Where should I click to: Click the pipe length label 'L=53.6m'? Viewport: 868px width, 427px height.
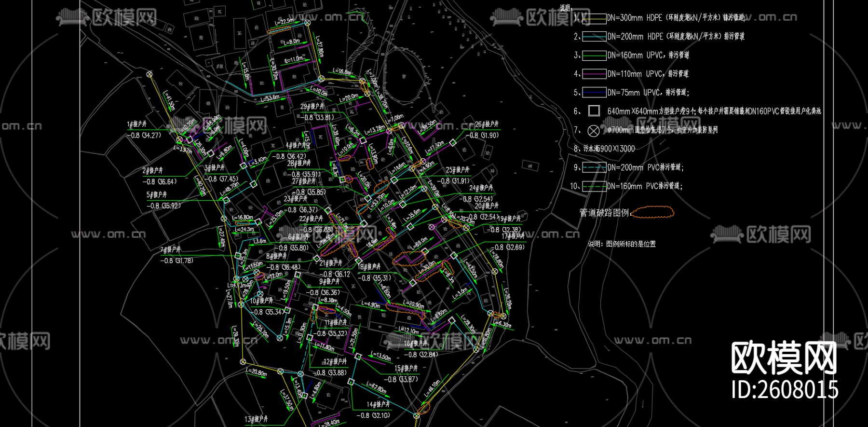click(x=270, y=98)
